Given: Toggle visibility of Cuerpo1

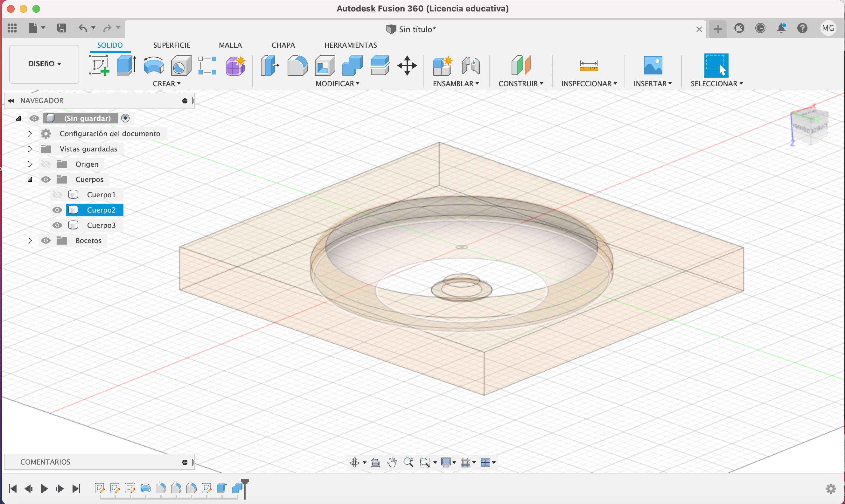Looking at the screenshot, I should point(57,195).
